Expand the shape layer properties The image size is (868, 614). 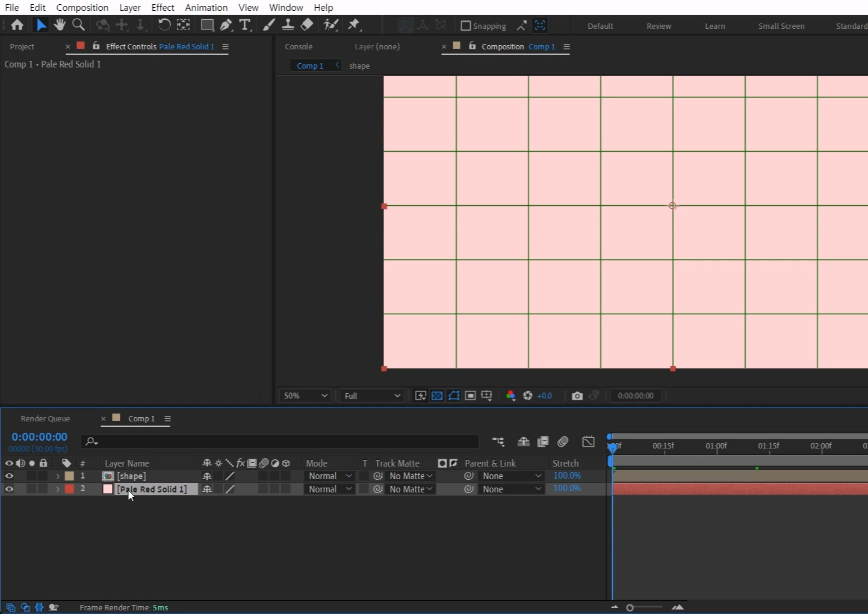coord(58,476)
